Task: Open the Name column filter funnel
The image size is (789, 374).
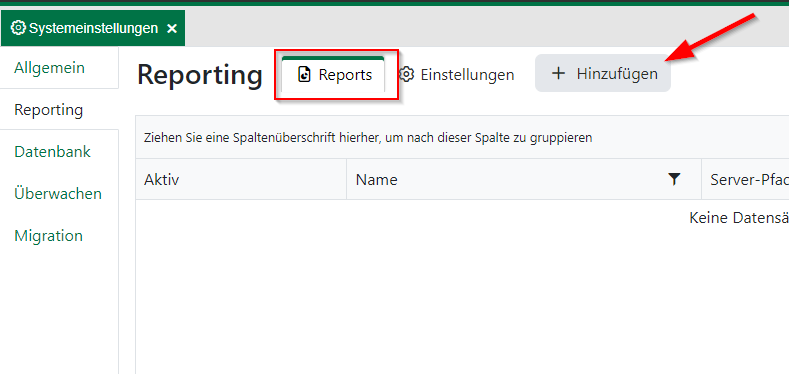Action: click(x=674, y=179)
